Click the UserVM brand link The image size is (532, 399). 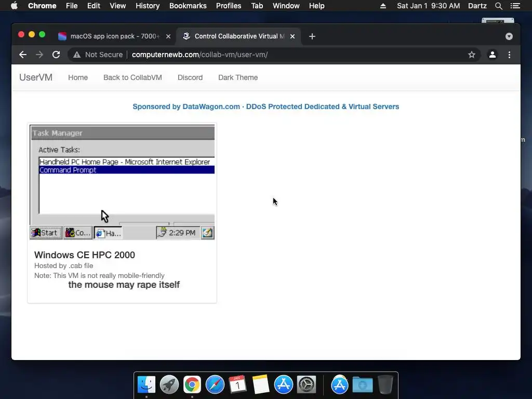(36, 77)
